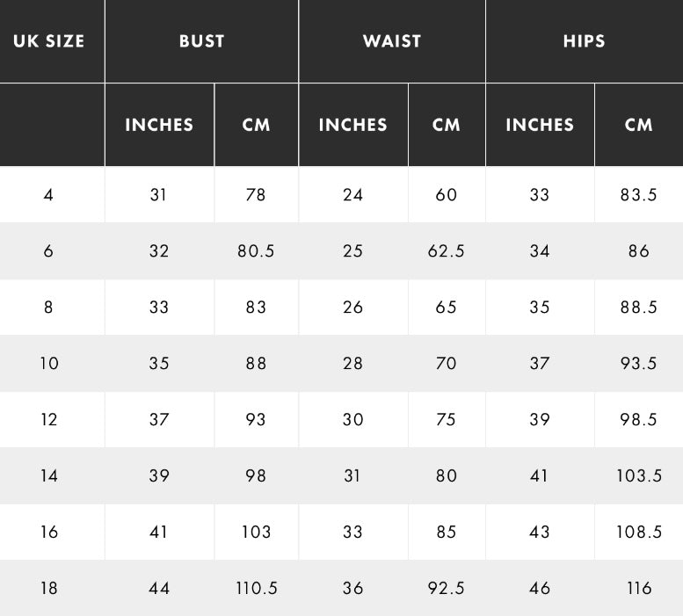Click hips CM value 103.5
683x616 pixels.
(639, 475)
